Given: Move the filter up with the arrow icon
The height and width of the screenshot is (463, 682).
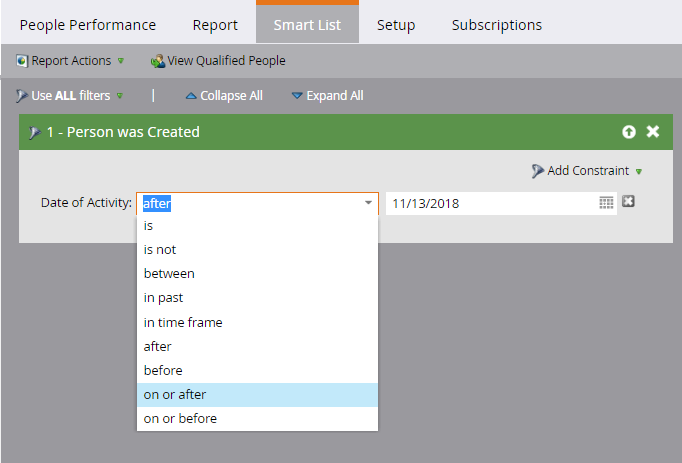Looking at the screenshot, I should [x=629, y=131].
